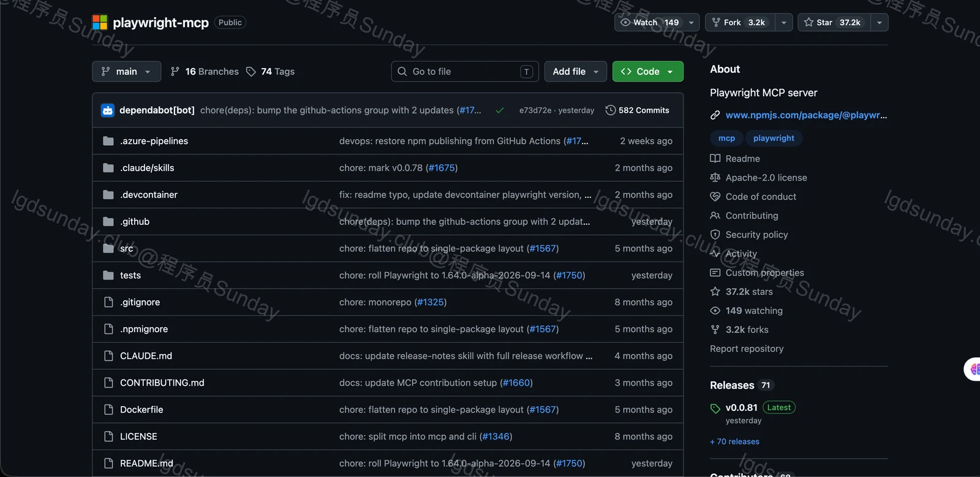The image size is (980, 477).
Task: Open the 'docs: update release-notes skill' commit message
Action: pyautogui.click(x=466, y=356)
